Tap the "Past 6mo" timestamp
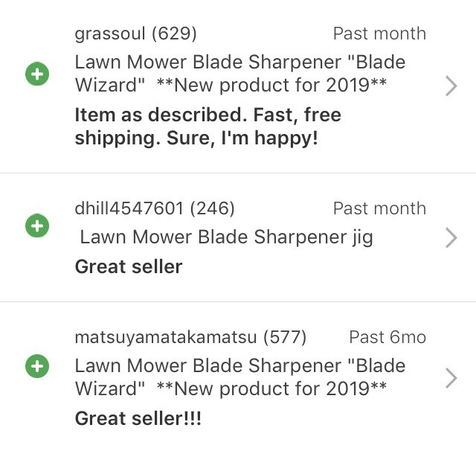 tap(387, 337)
